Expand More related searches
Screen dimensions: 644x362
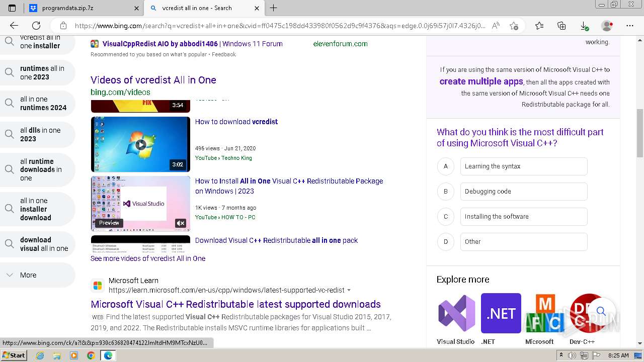(37, 275)
